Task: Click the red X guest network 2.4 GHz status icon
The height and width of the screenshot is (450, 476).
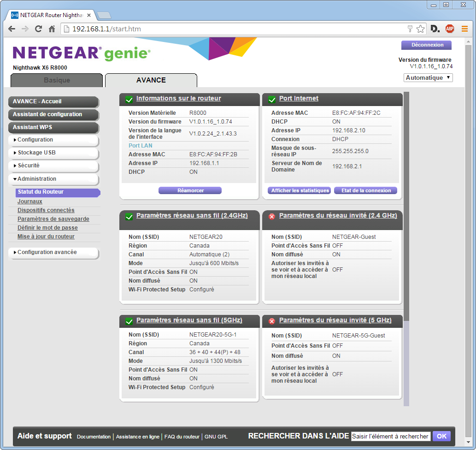Action: pos(272,216)
